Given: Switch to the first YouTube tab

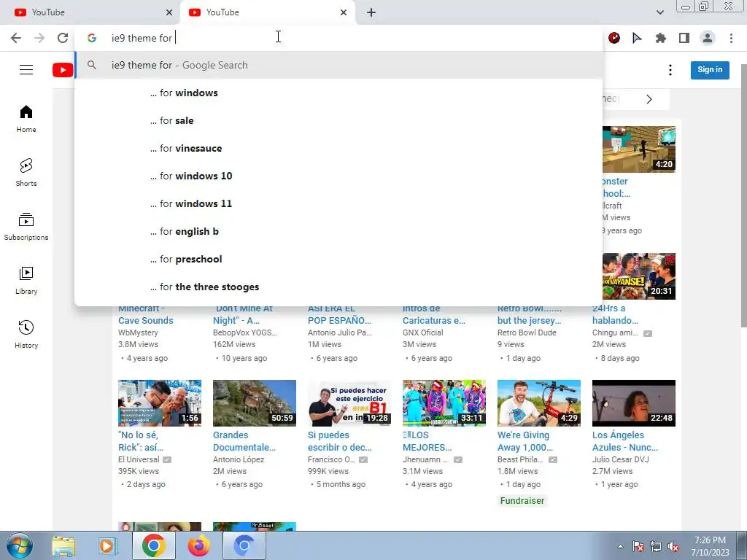Looking at the screenshot, I should pos(90,12).
